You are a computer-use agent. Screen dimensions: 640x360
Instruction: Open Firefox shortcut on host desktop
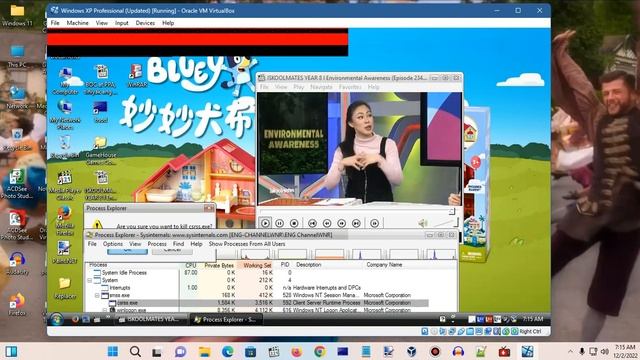(17, 305)
